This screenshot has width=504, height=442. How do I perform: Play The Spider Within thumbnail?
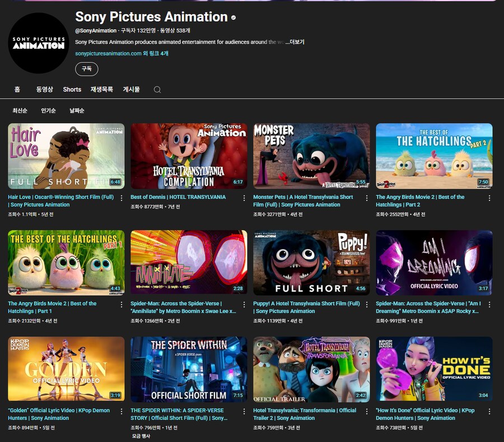point(189,369)
